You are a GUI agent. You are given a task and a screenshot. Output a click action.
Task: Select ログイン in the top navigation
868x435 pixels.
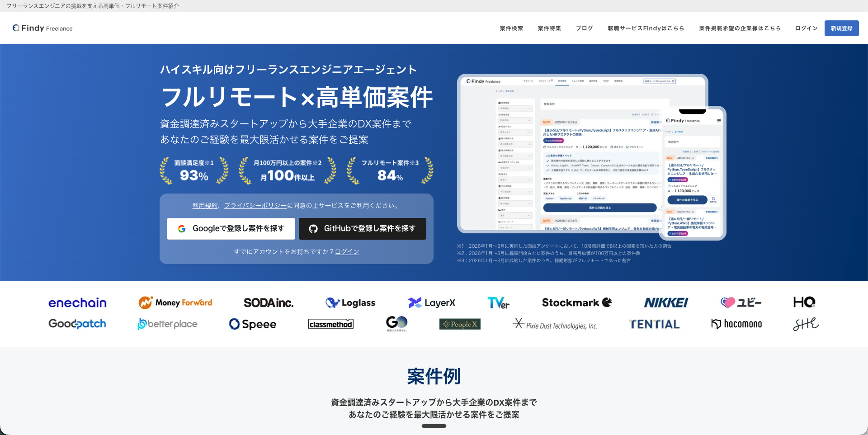tap(806, 28)
